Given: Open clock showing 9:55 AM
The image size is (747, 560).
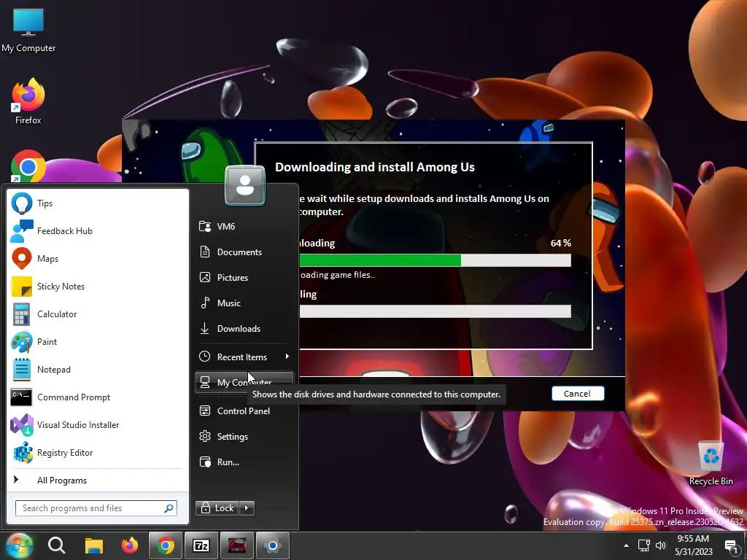Looking at the screenshot, I should pyautogui.click(x=693, y=545).
